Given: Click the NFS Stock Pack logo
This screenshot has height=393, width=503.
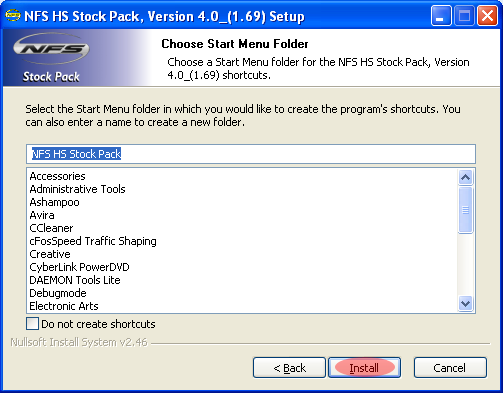Looking at the screenshot, I should (x=51, y=57).
